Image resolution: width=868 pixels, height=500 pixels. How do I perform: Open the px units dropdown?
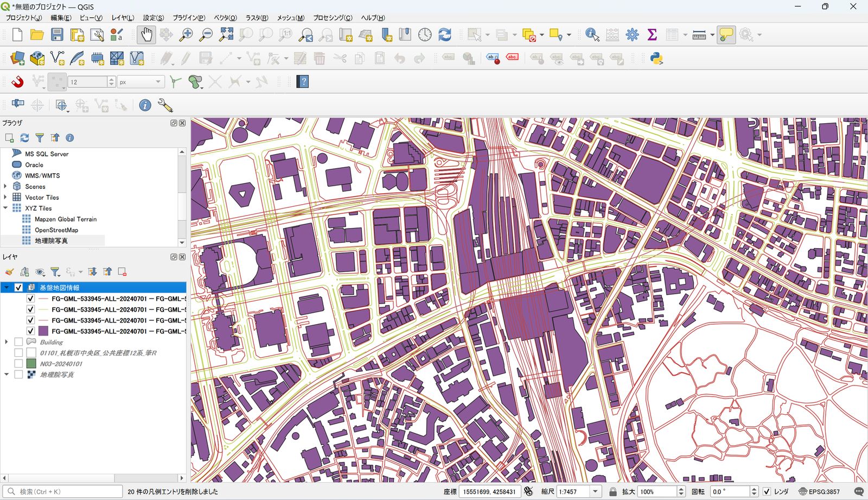click(141, 82)
